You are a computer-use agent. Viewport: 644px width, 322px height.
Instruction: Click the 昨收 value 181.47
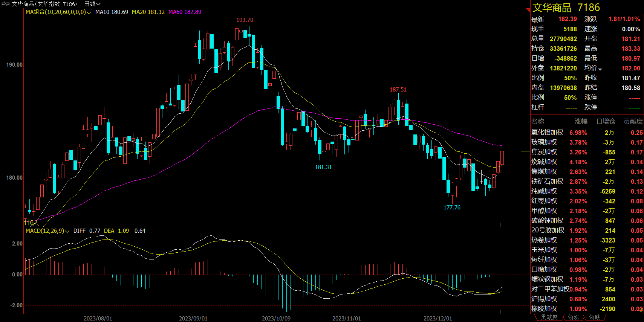pyautogui.click(x=631, y=78)
